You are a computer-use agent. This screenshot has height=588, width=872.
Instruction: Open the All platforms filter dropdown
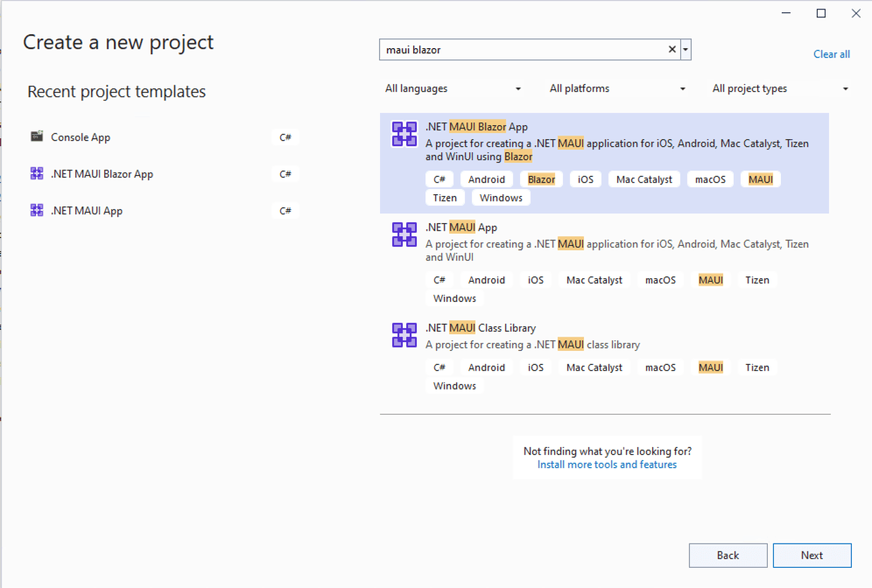[617, 88]
